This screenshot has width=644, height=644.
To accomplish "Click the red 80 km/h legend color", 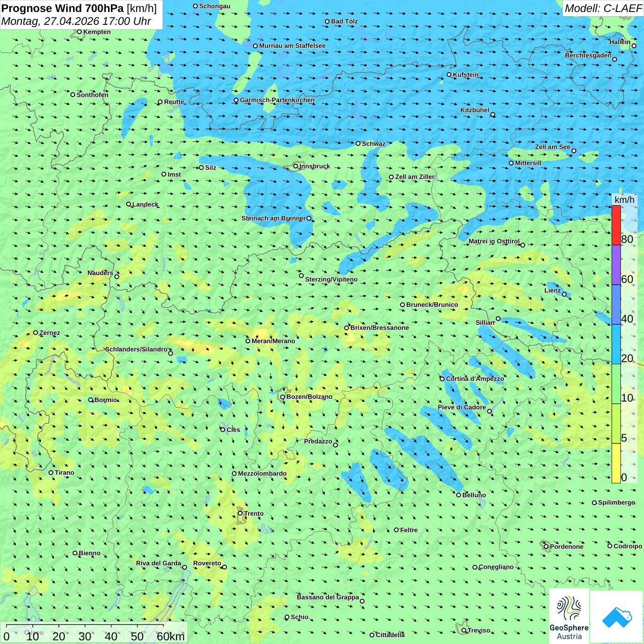I will coord(616,225).
